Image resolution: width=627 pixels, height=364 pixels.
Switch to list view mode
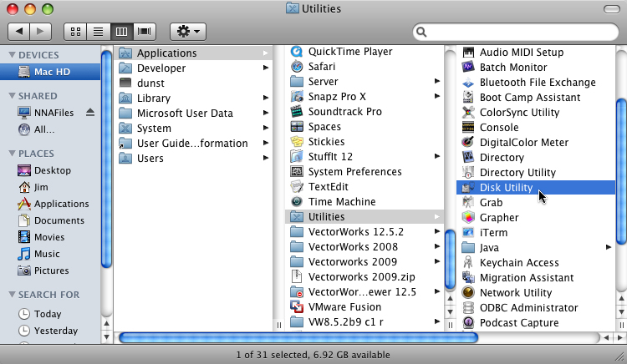[99, 32]
